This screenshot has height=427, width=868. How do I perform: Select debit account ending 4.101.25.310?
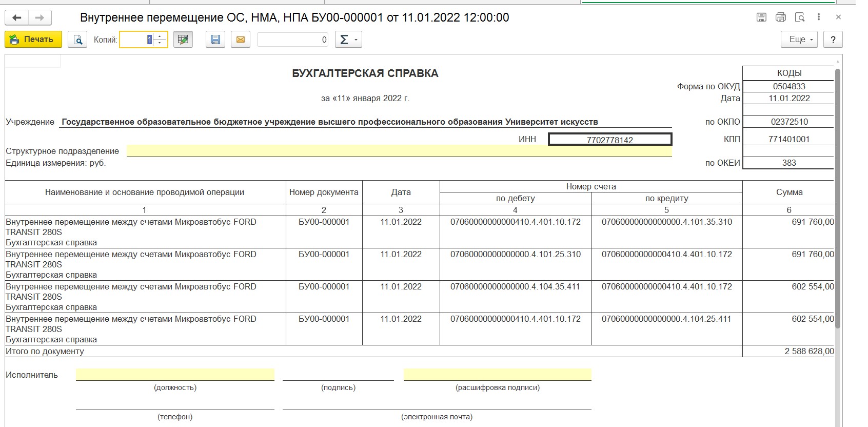click(516, 255)
